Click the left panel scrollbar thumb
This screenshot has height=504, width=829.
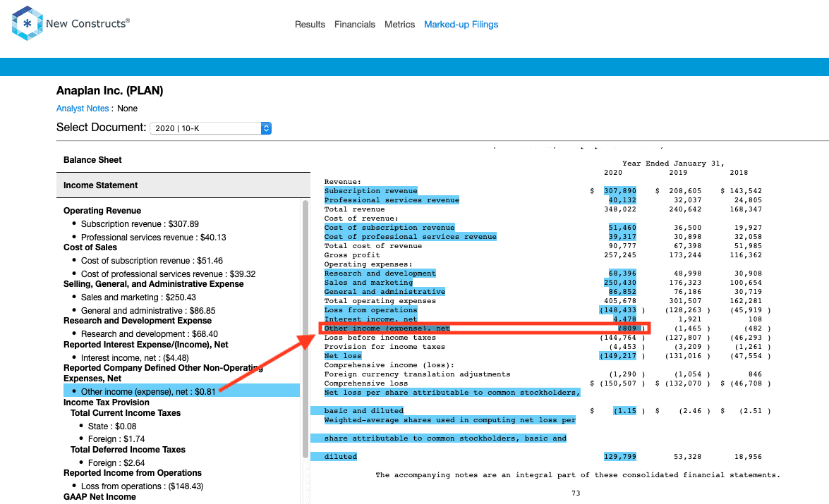(305, 329)
